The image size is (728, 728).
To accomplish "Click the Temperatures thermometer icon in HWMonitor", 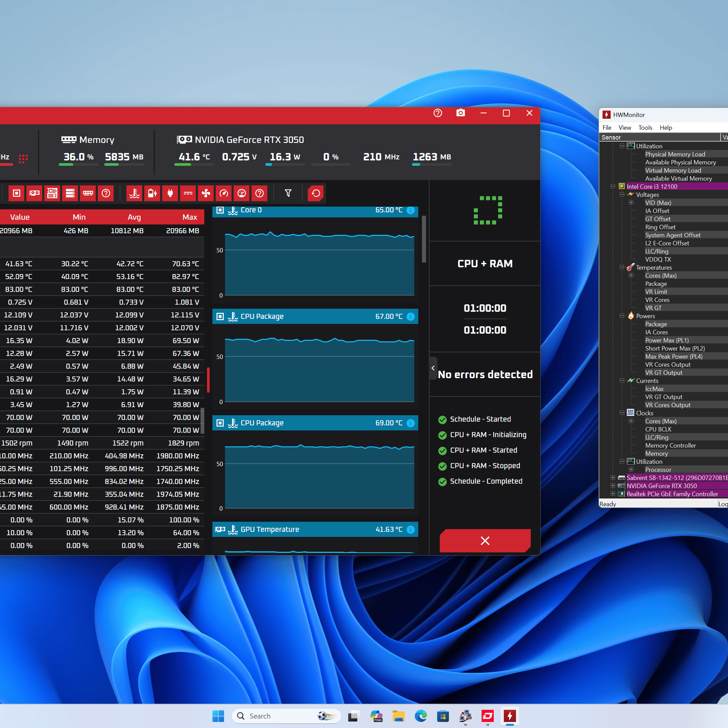I will pos(631,268).
